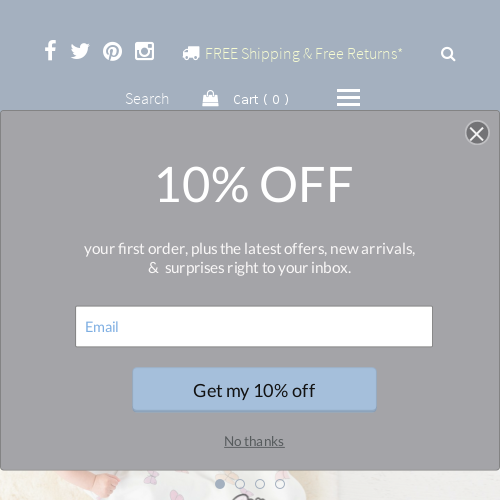500x500 pixels.
Task: Visit the Pinterest profile icon
Action: tap(112, 51)
